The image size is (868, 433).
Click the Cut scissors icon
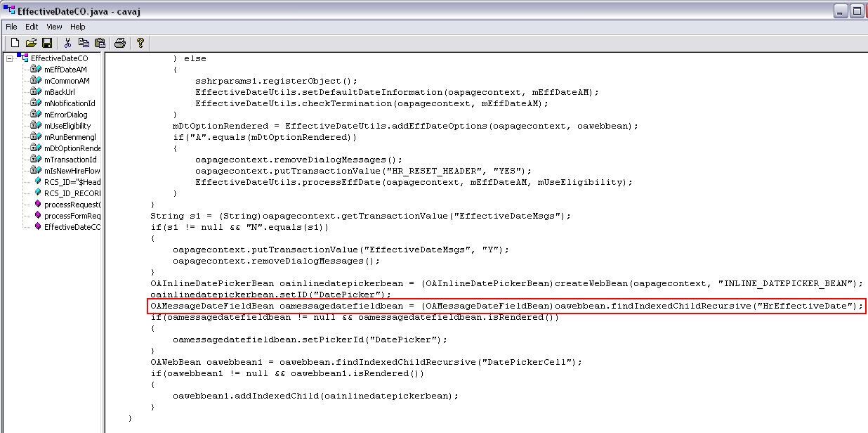click(x=68, y=43)
